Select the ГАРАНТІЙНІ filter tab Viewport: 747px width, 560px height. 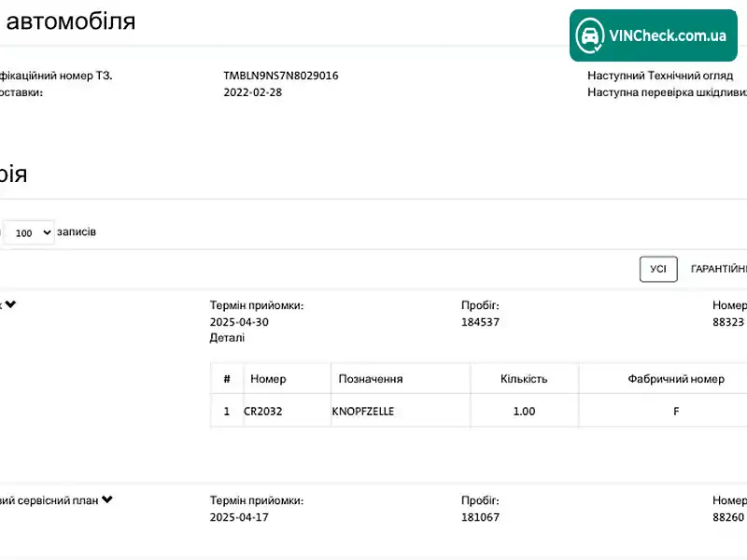pyautogui.click(x=718, y=269)
